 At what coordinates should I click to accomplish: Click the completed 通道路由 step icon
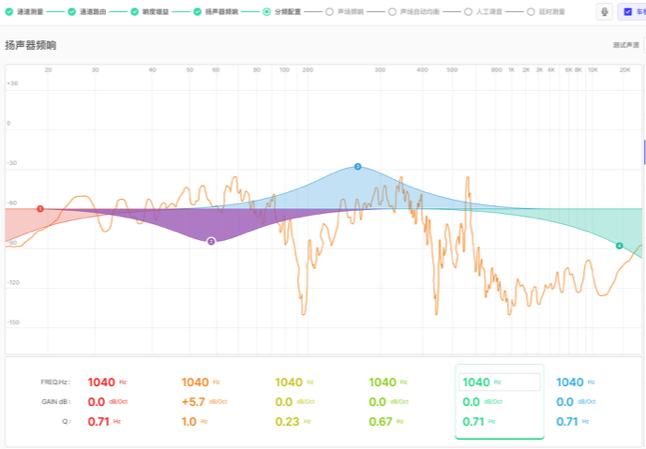point(72,12)
